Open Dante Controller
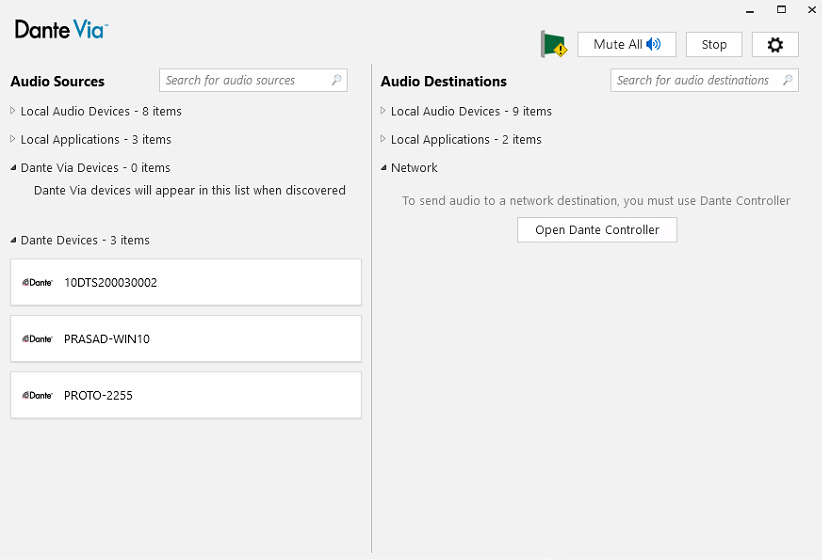The image size is (822, 560). (597, 230)
